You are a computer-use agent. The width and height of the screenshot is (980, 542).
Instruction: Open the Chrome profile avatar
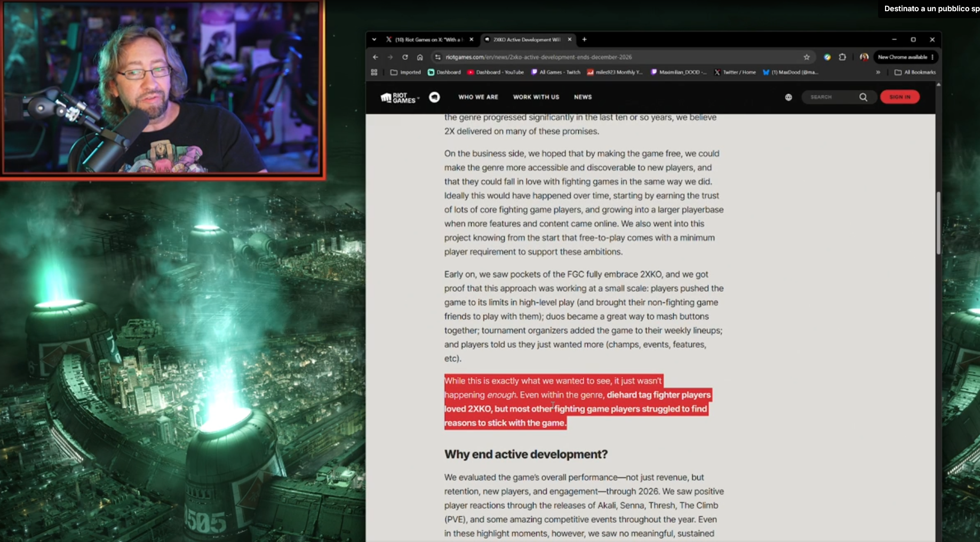tap(864, 57)
